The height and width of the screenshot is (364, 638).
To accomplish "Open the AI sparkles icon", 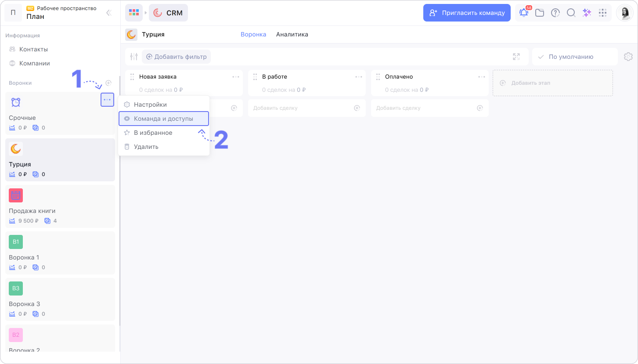I will (x=587, y=13).
